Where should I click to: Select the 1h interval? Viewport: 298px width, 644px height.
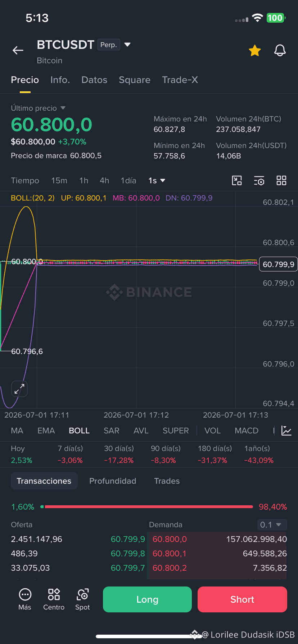click(x=83, y=180)
